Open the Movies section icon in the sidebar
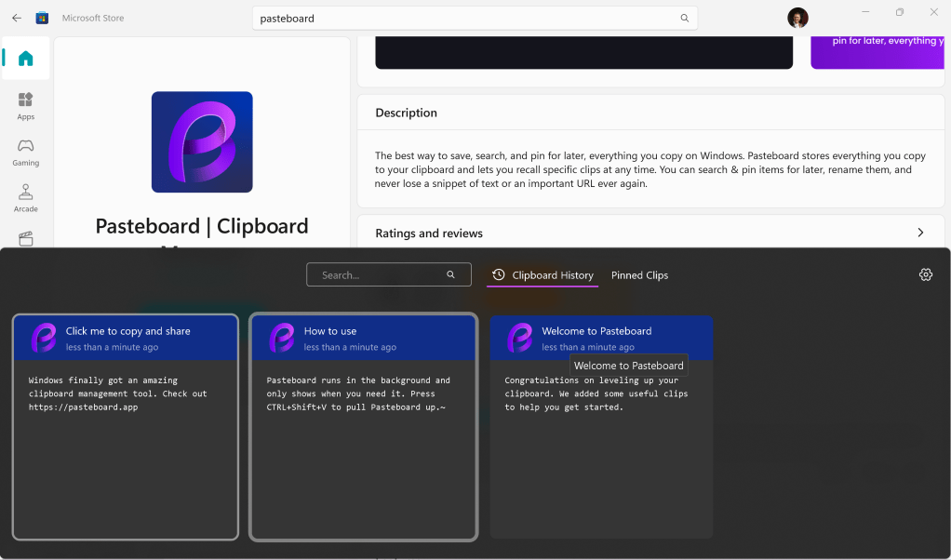 (25, 238)
